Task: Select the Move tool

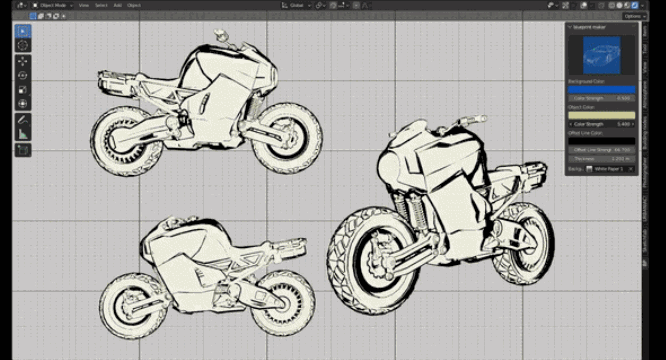Action: pyautogui.click(x=23, y=61)
